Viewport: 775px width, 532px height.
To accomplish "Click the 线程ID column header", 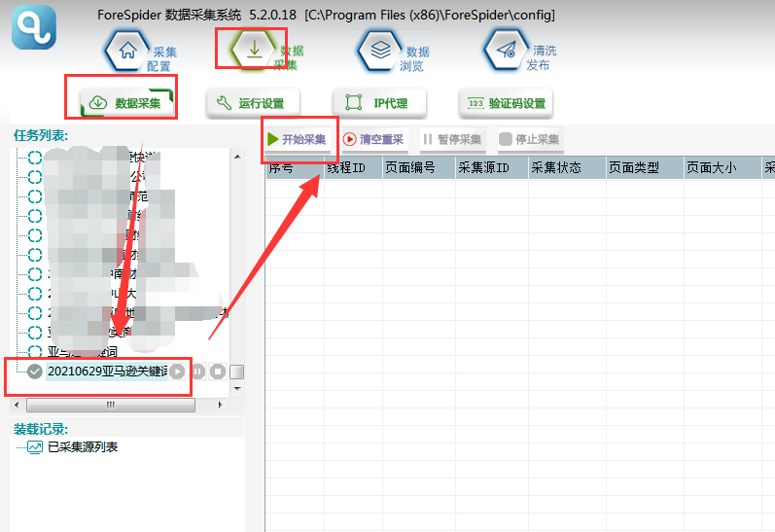I will point(353,167).
